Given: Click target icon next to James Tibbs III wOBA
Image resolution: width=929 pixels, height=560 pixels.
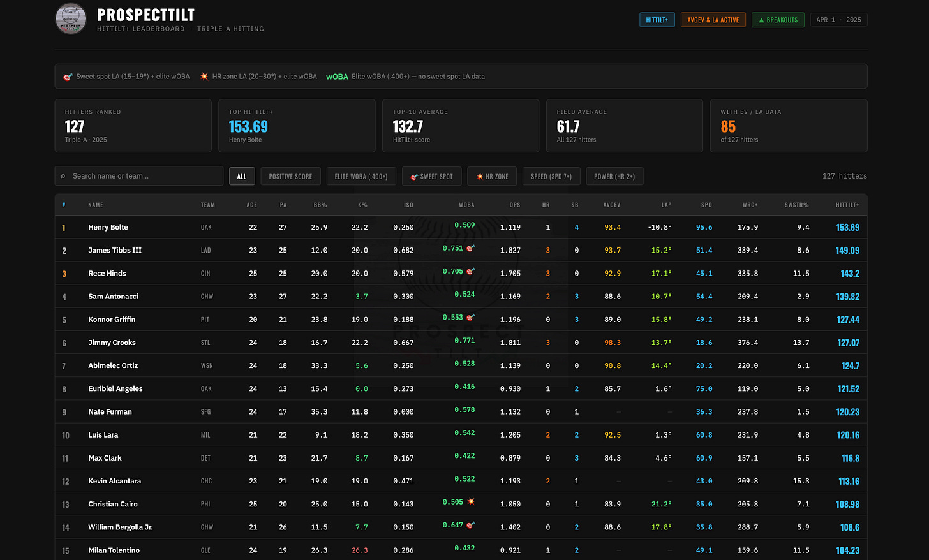Looking at the screenshot, I should click(471, 248).
